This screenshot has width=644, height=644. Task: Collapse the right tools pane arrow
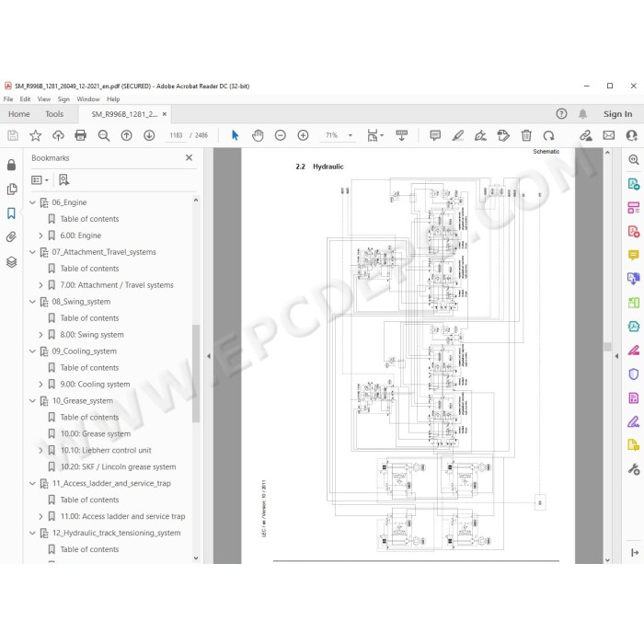[x=616, y=356]
